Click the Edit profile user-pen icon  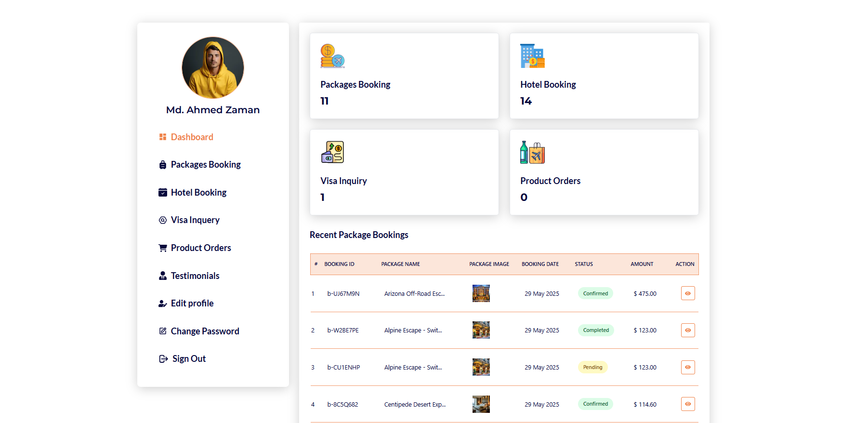click(163, 304)
